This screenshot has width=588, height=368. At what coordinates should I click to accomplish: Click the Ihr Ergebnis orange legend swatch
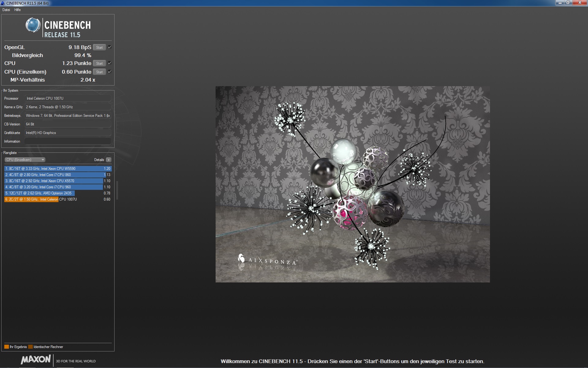[x=6, y=347]
